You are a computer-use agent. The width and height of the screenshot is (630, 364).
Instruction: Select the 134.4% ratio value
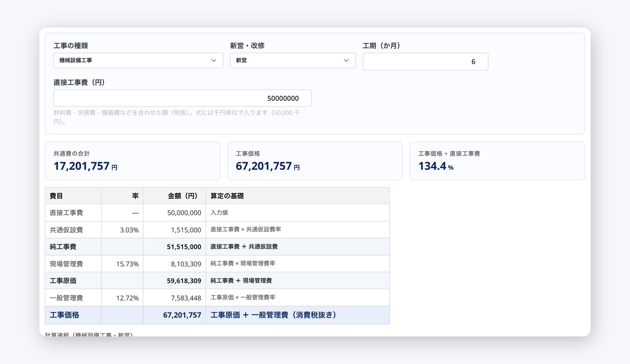pyautogui.click(x=436, y=166)
